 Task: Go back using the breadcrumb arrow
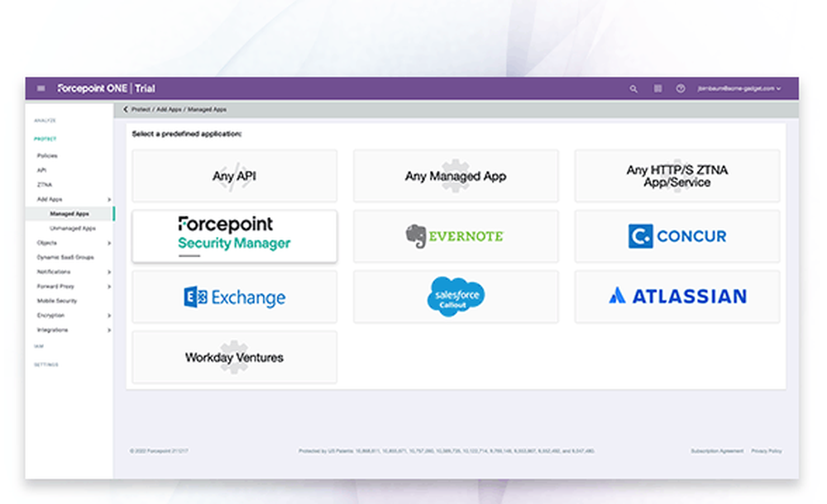click(126, 110)
